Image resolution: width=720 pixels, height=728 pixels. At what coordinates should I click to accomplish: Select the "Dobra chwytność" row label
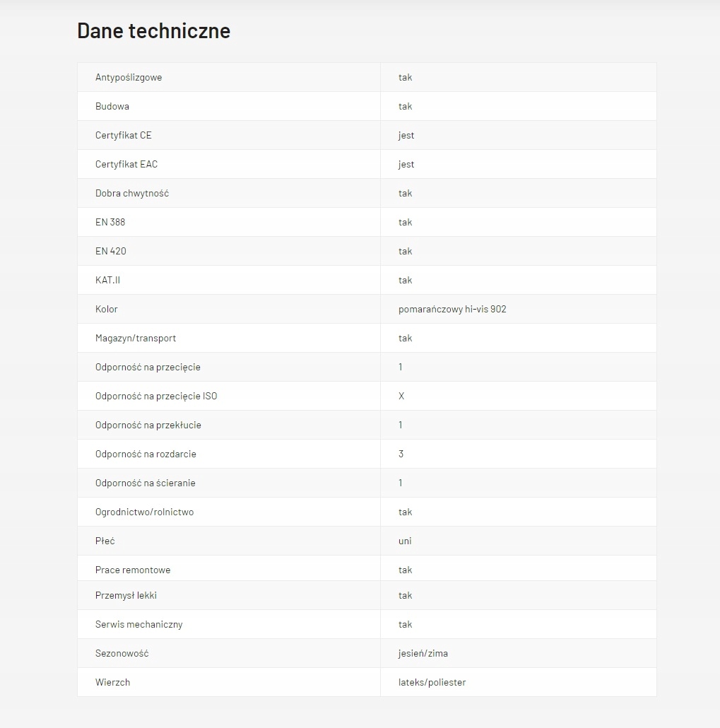(x=132, y=193)
